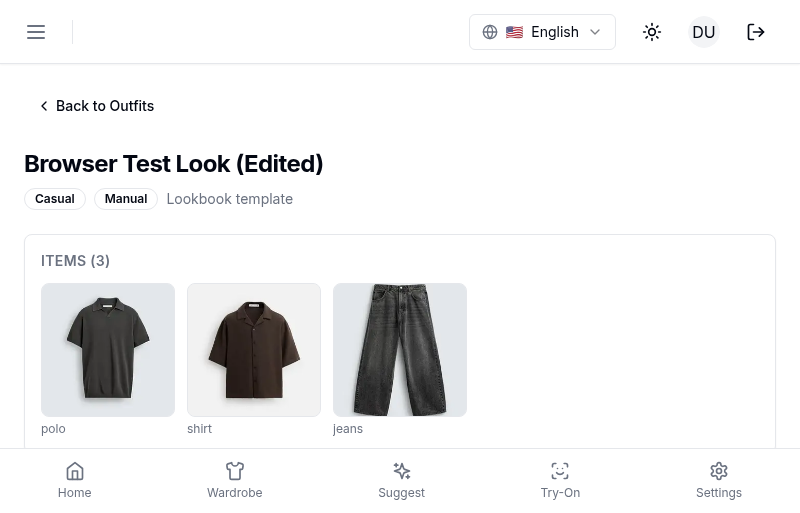The width and height of the screenshot is (800, 513).
Task: Open Settings from bottom navigation
Action: click(719, 480)
